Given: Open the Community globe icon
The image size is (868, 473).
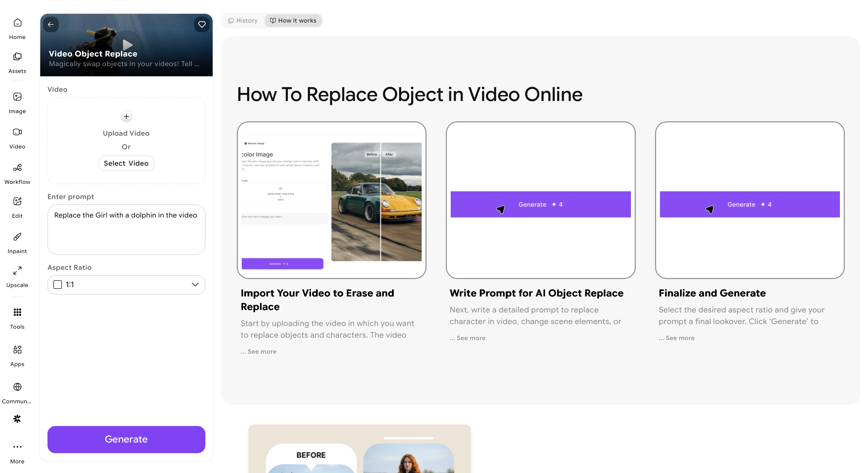Looking at the screenshot, I should pos(17,387).
